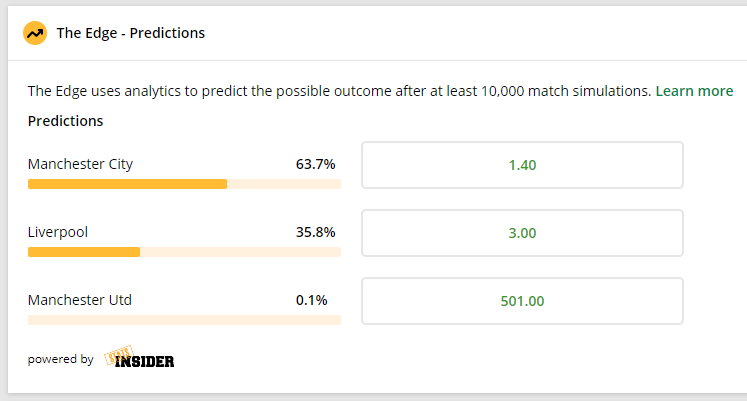This screenshot has height=401, width=747.
Task: Click The Edge trending arrow icon
Action: click(x=35, y=33)
